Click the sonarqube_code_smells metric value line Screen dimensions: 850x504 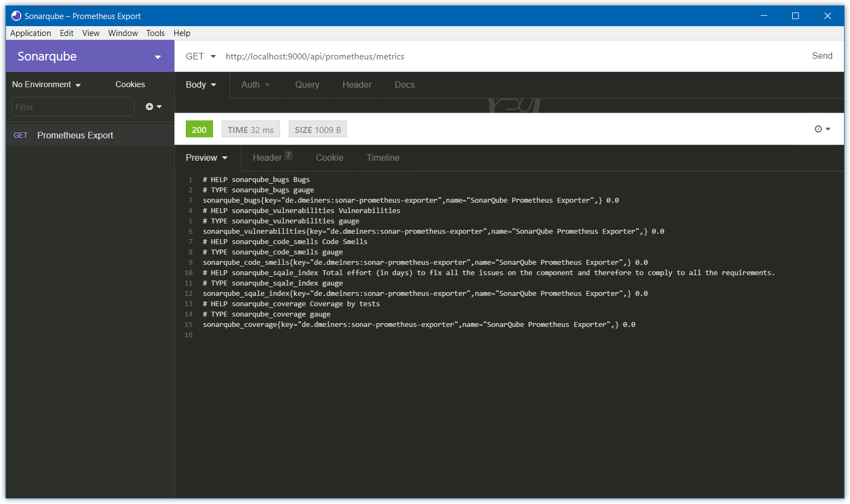coord(425,262)
